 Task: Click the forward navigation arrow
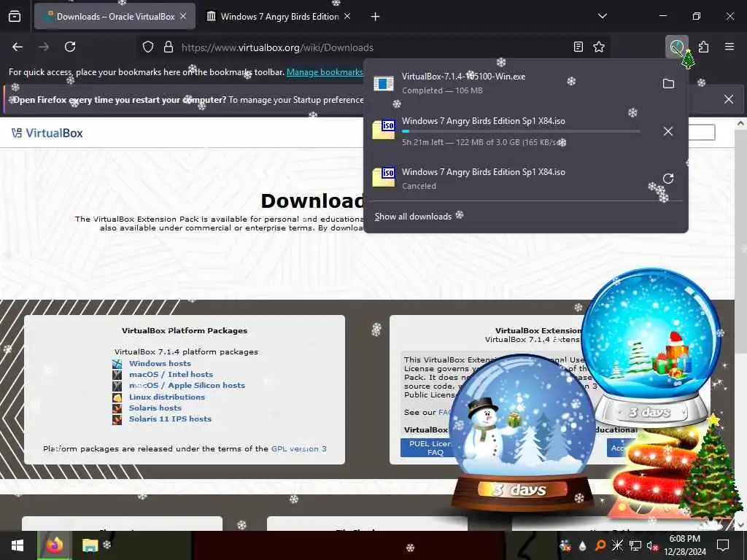pos(44,47)
